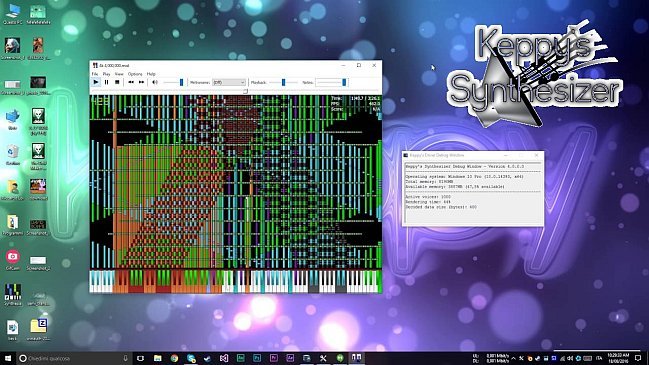649x365 pixels.
Task: Open the Windows Start menu
Action: (x=7, y=358)
